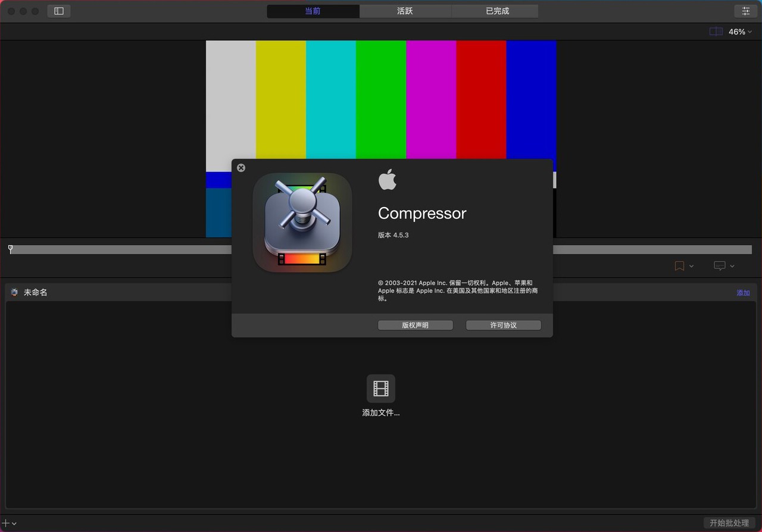Click the marker bookmark icon
Image resolution: width=762 pixels, height=532 pixels.
[679, 266]
